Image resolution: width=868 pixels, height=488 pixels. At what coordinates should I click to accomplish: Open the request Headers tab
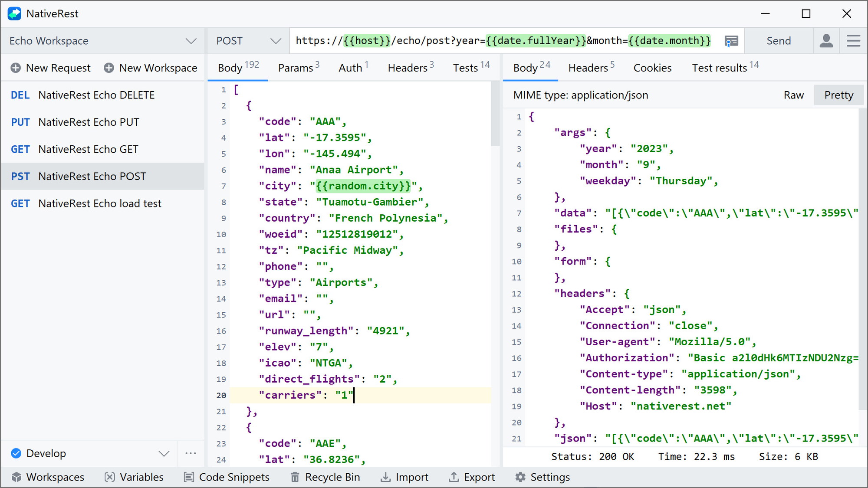click(x=411, y=68)
